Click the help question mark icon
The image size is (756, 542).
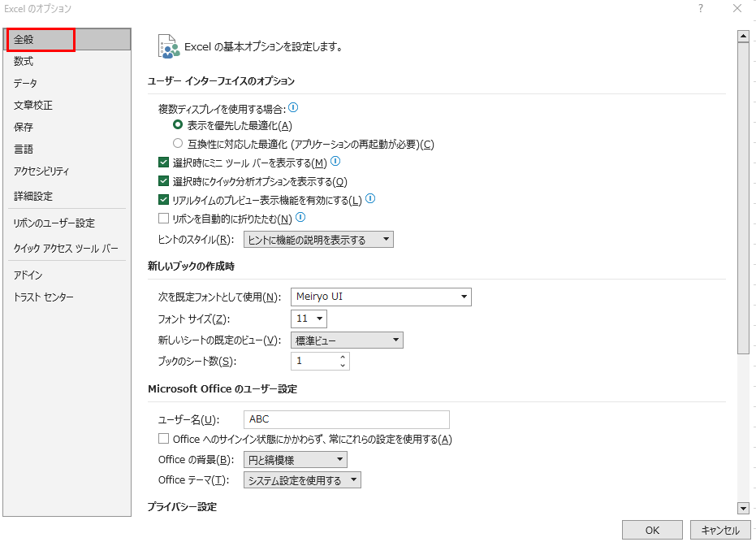(x=700, y=8)
